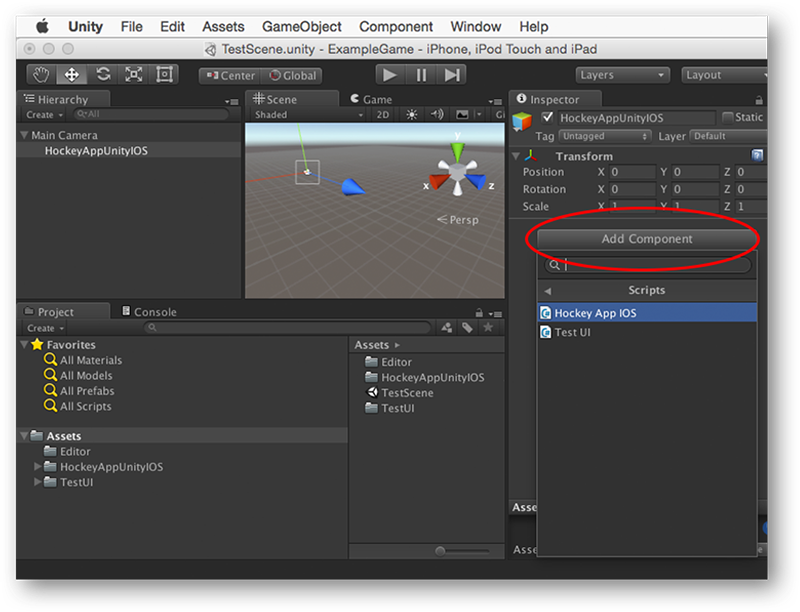
Task: Open Project panel options menu
Action: tap(495, 314)
